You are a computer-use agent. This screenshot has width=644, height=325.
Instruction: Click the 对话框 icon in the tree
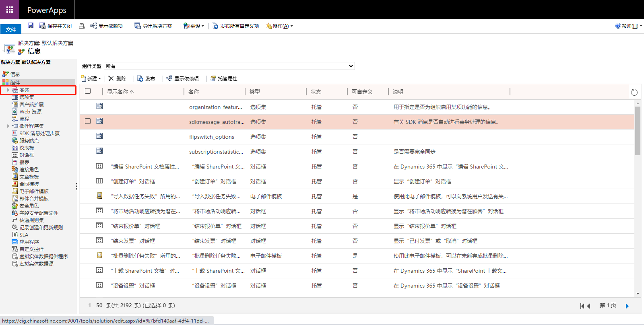tap(15, 155)
